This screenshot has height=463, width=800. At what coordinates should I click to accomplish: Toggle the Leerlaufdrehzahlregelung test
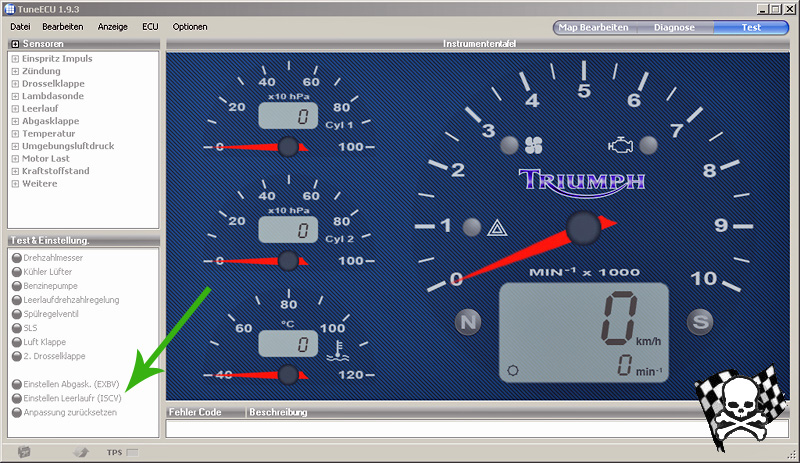tap(17, 300)
